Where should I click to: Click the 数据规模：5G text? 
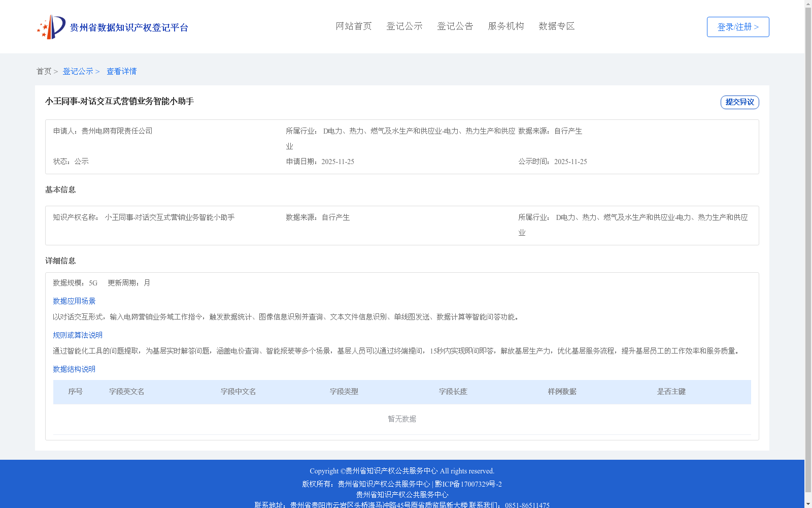point(75,283)
